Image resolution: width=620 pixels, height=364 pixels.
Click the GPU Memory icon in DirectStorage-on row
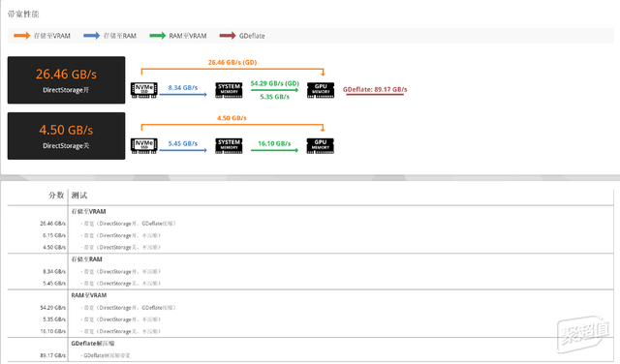(x=321, y=90)
